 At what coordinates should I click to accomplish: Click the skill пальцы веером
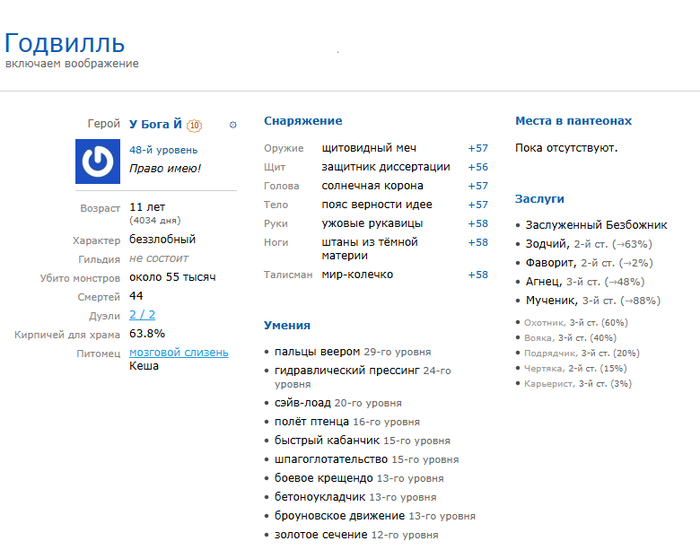[x=318, y=352]
